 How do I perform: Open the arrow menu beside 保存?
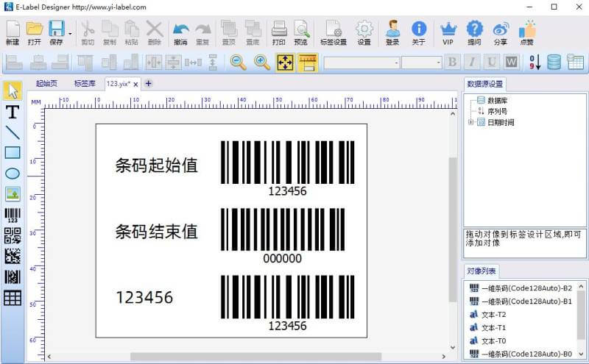[x=70, y=34]
